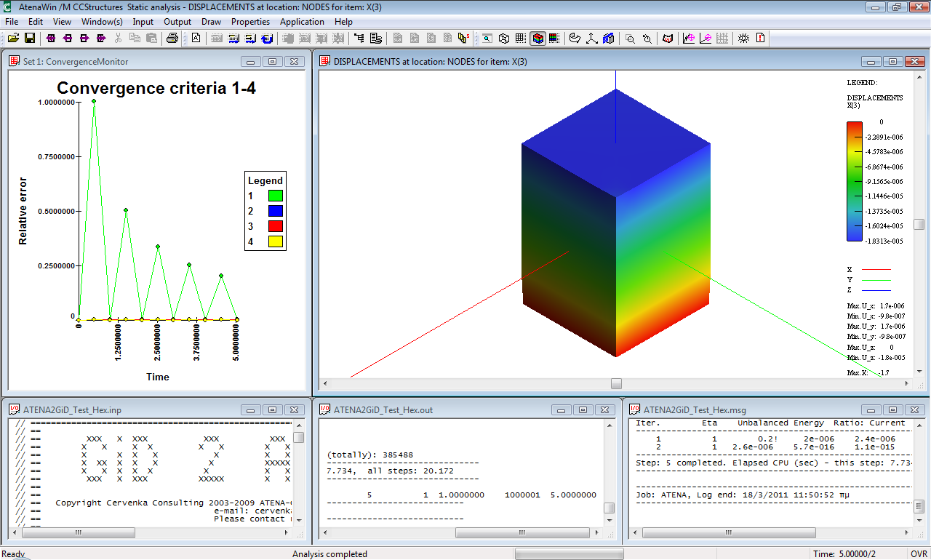Click the tree hierarchy toolbar icon

(359, 38)
